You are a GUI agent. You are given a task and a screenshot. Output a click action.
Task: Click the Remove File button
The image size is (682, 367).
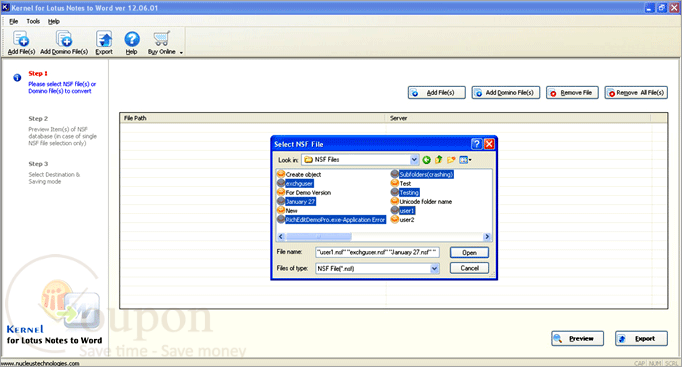pyautogui.click(x=572, y=93)
